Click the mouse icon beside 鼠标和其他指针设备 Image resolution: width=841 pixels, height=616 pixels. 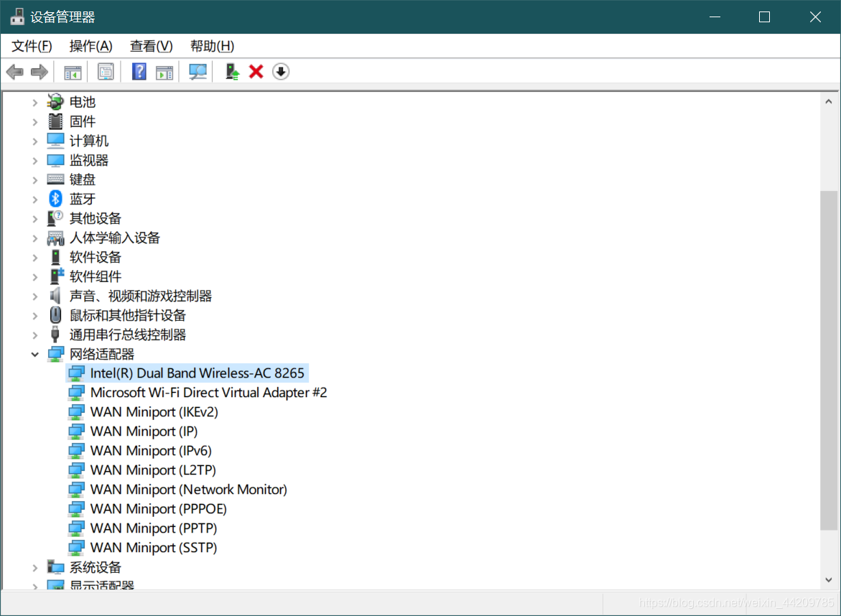[x=55, y=315]
